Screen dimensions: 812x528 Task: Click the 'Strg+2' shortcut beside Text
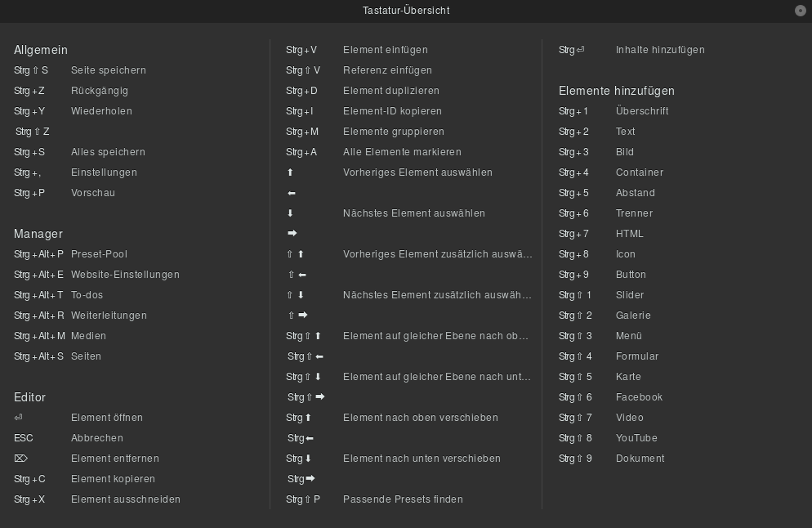point(573,132)
